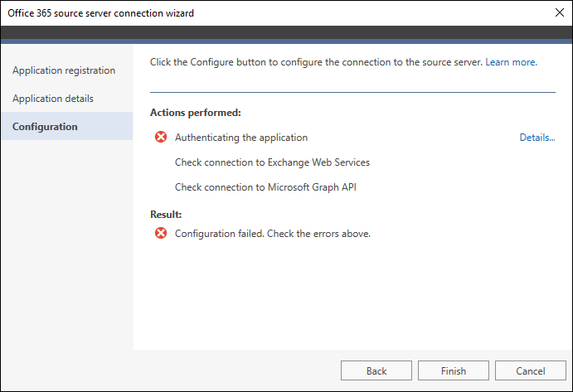This screenshot has height=392, width=573.
Task: Go Back to the previous wizard page
Action: point(376,370)
